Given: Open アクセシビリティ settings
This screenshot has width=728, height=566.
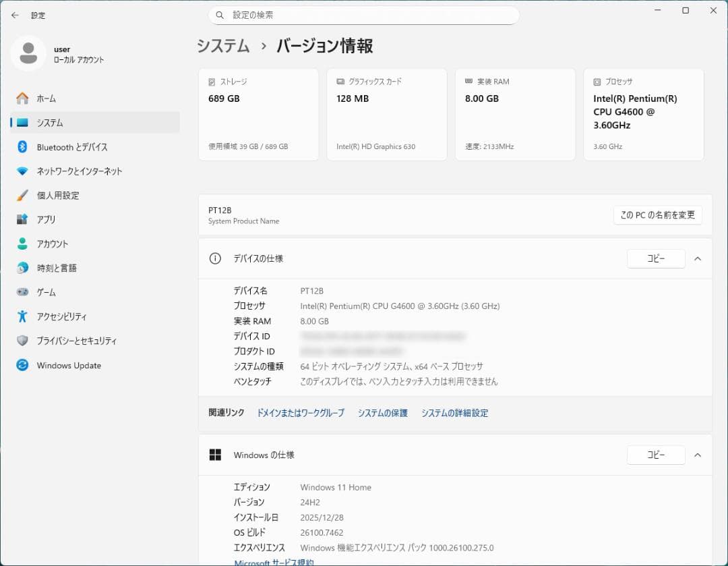Looking at the screenshot, I should 70,316.
